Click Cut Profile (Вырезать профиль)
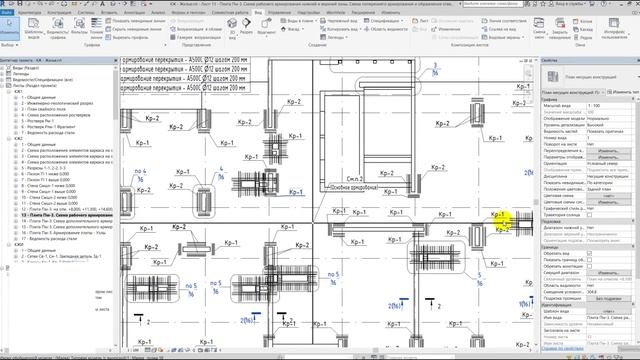Image resolution: width=640 pixels, height=360 pixels. tap(127, 37)
